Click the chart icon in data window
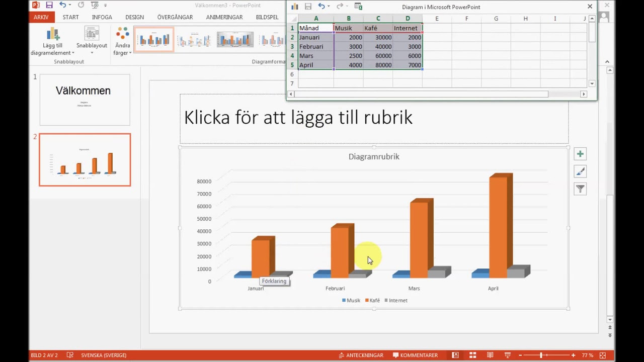This screenshot has width=644, height=362. point(295,7)
